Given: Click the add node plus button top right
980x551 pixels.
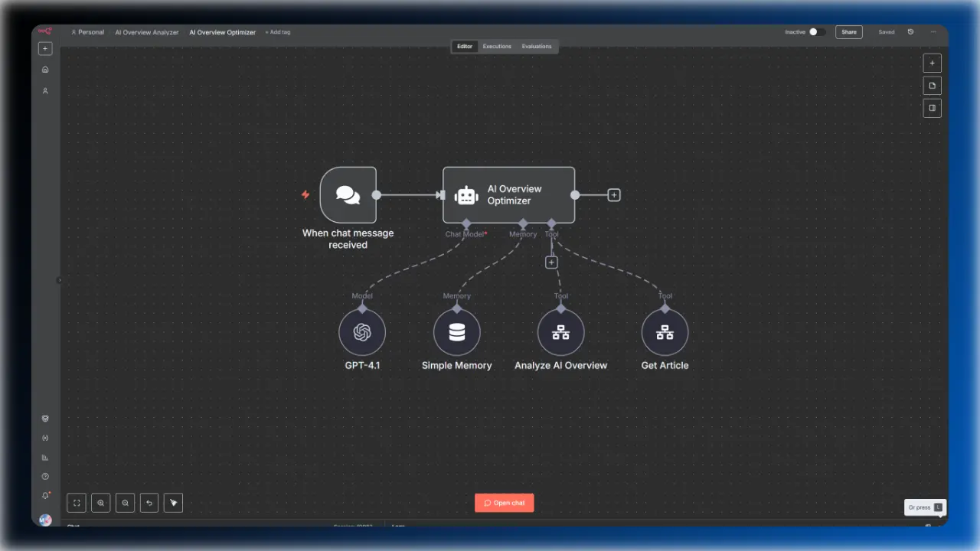Looking at the screenshot, I should pos(932,63).
